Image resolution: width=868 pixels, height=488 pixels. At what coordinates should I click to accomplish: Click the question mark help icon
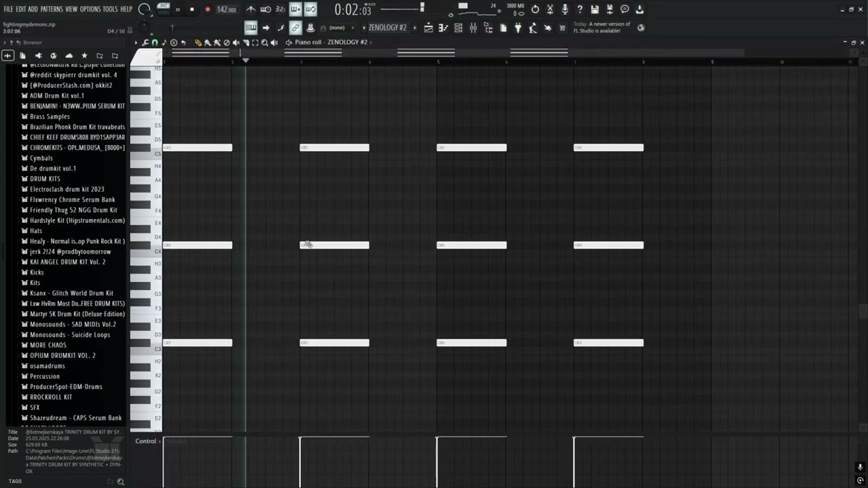click(x=580, y=9)
